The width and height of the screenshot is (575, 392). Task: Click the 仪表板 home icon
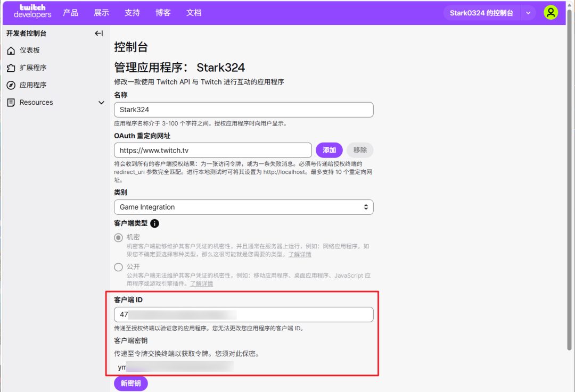[11, 51]
